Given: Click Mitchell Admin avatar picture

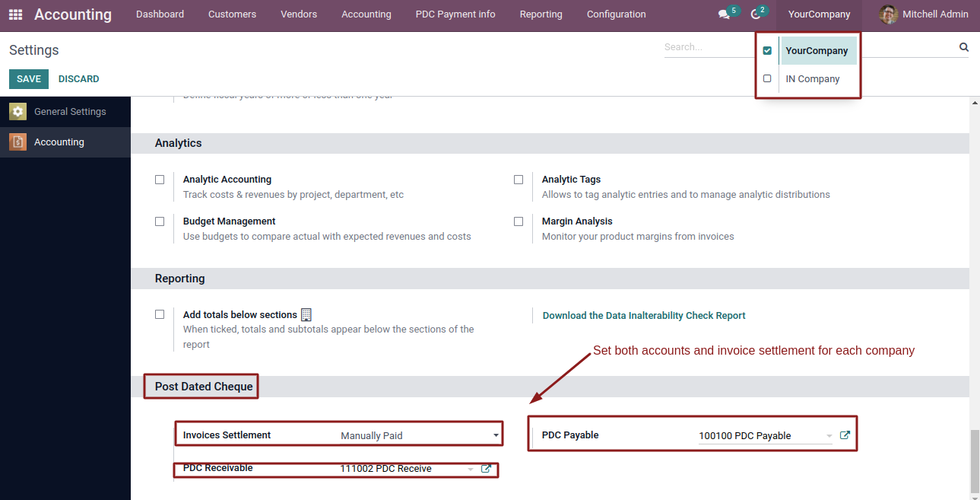Looking at the screenshot, I should (x=888, y=14).
